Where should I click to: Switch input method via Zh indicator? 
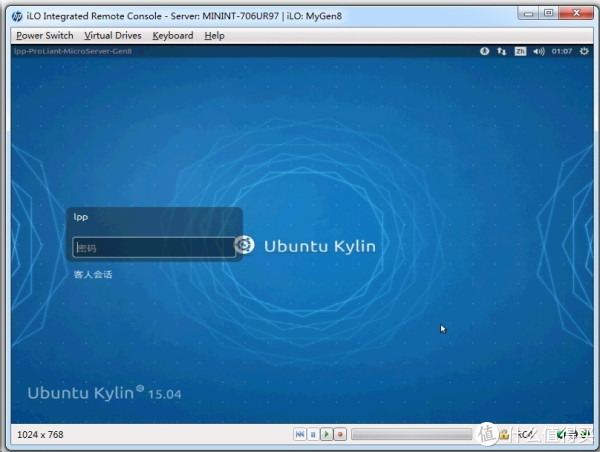pos(520,51)
